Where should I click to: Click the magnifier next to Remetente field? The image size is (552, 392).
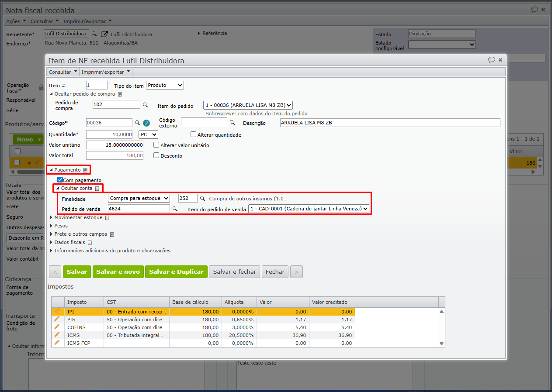(94, 34)
